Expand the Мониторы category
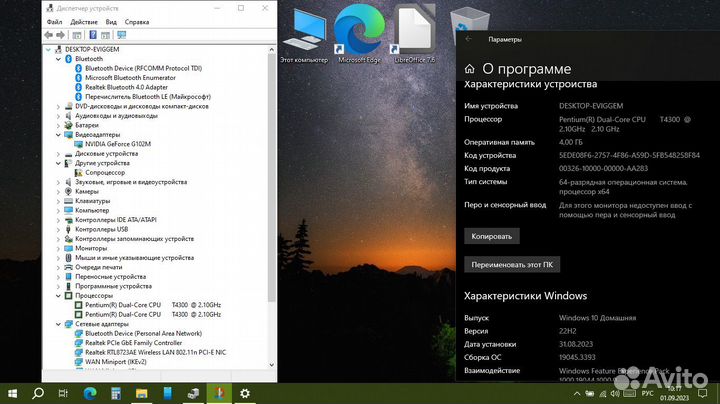 [x=58, y=248]
